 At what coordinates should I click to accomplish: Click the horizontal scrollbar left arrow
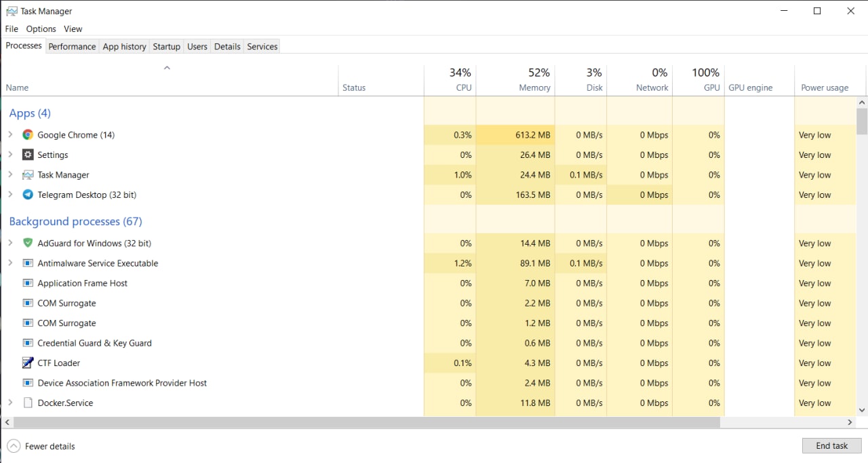click(x=7, y=422)
